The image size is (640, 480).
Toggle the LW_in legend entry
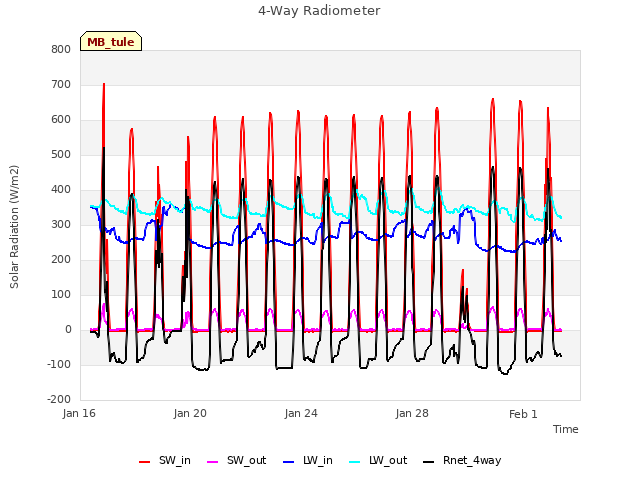[x=308, y=460]
